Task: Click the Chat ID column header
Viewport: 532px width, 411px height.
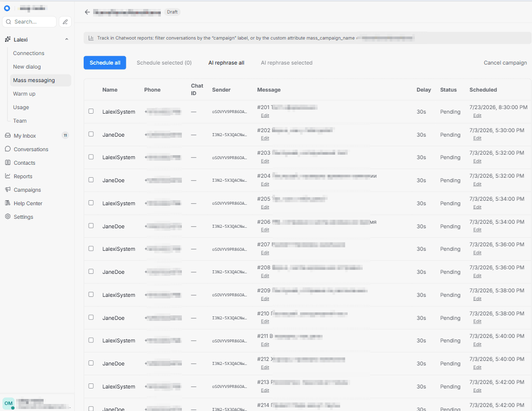Action: pyautogui.click(x=197, y=90)
